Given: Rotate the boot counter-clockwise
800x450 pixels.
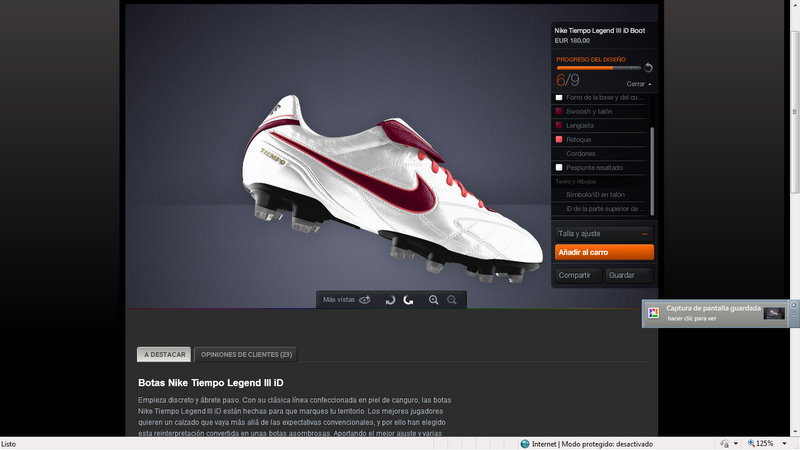Looking at the screenshot, I should [390, 300].
